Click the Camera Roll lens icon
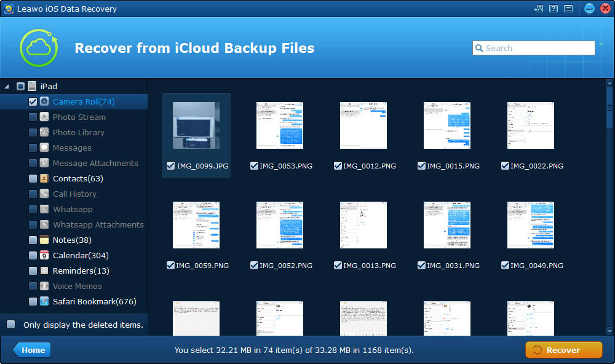 [x=44, y=101]
